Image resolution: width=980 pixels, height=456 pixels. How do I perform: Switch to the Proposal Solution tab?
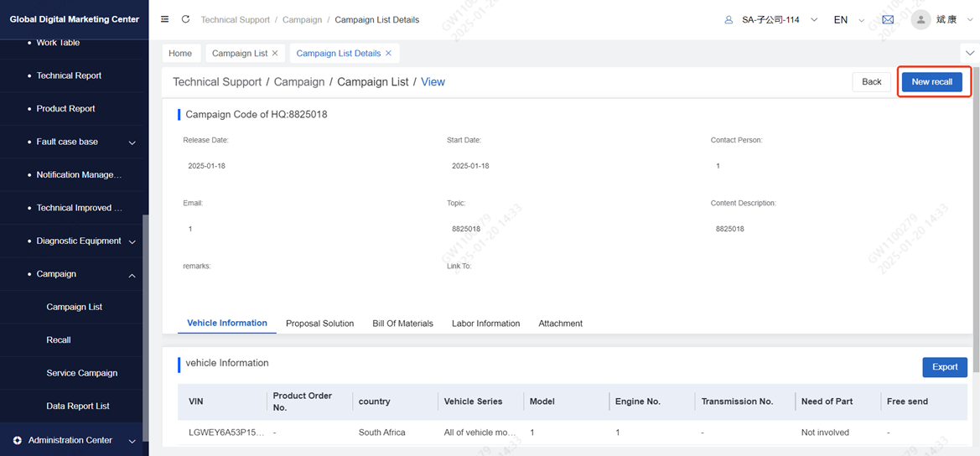319,324
